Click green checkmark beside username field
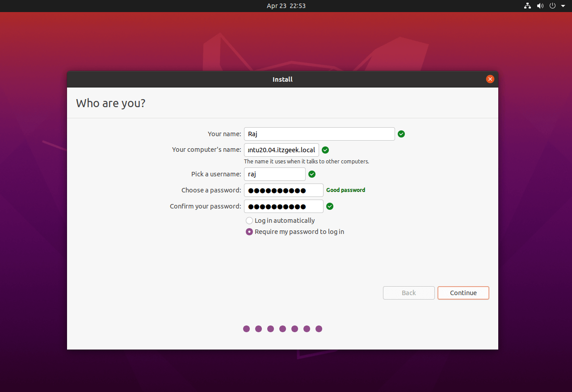Image resolution: width=572 pixels, height=392 pixels. (x=312, y=174)
